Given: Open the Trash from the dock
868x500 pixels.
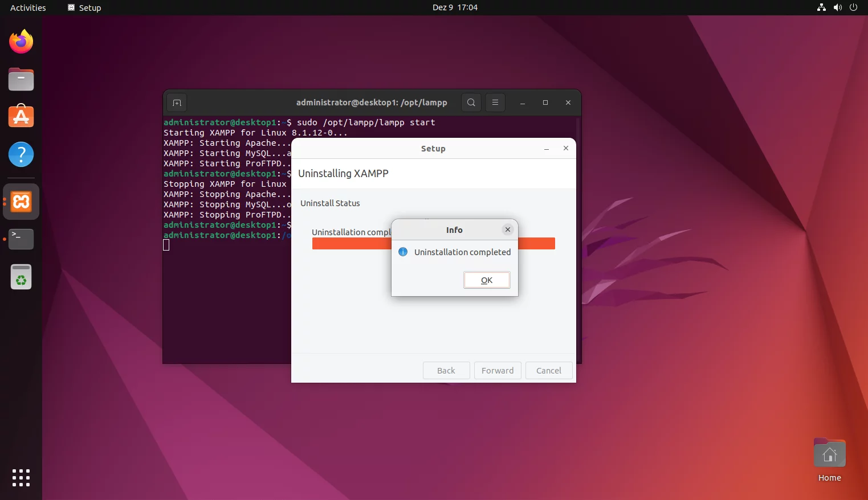Looking at the screenshot, I should click(21, 277).
